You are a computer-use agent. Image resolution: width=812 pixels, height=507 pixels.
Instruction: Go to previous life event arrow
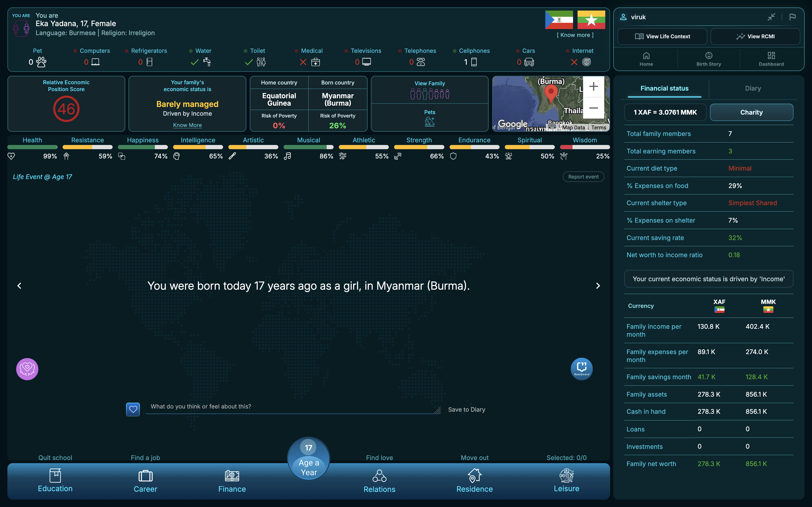coord(19,286)
